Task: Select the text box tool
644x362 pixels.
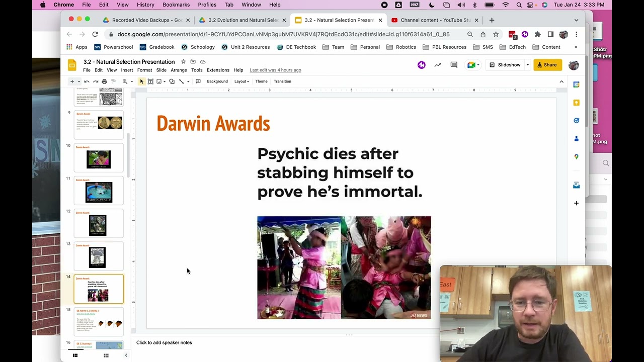Action: [x=150, y=81]
